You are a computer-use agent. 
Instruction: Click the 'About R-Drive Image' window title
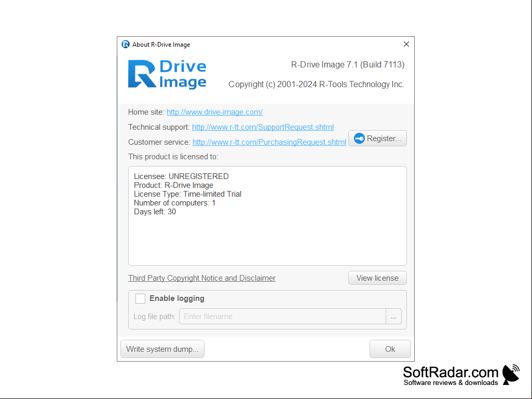coord(161,45)
